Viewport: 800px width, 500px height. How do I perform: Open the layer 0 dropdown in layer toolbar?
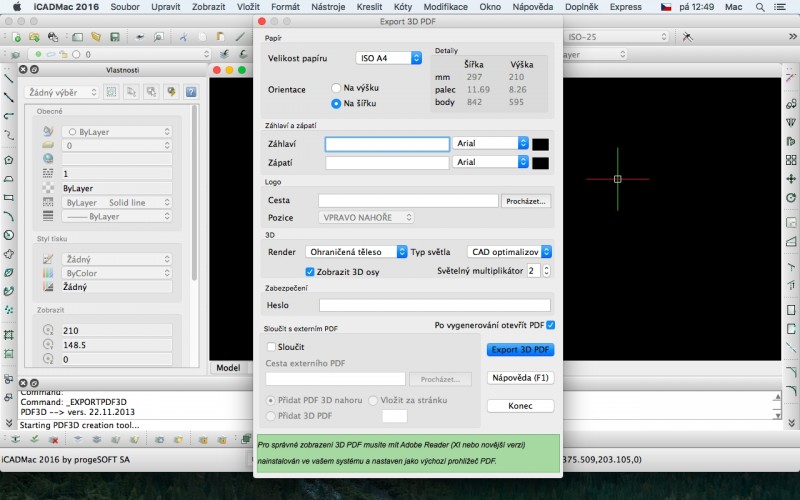click(119, 54)
